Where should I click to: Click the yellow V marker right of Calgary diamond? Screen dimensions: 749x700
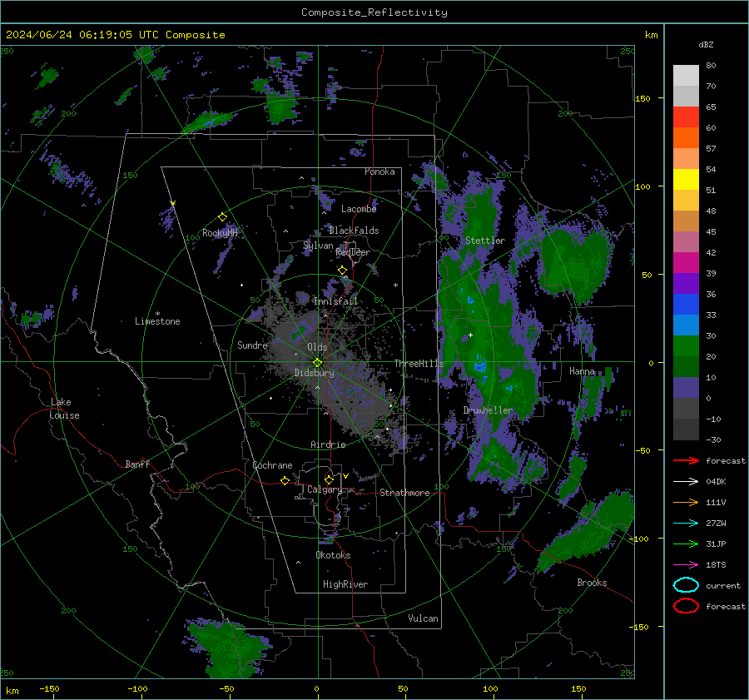pos(345,476)
